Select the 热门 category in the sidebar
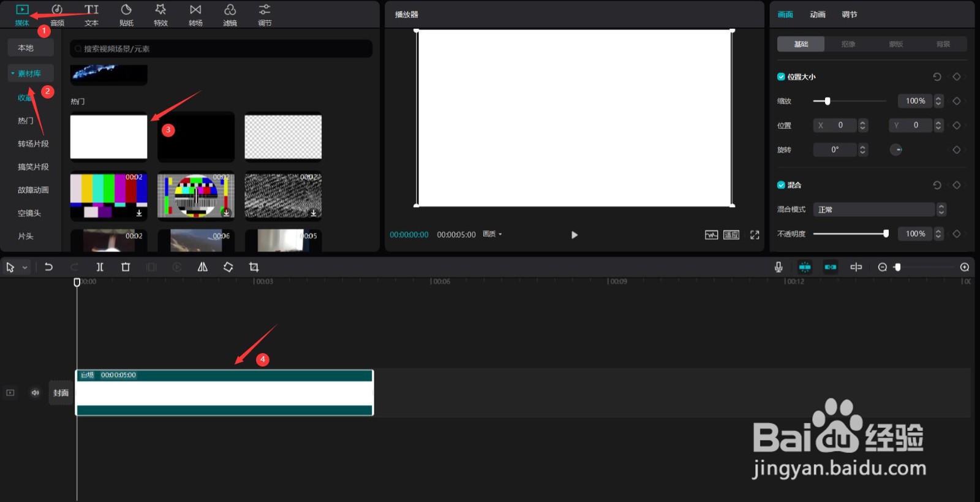The height and width of the screenshot is (502, 980). point(26,121)
